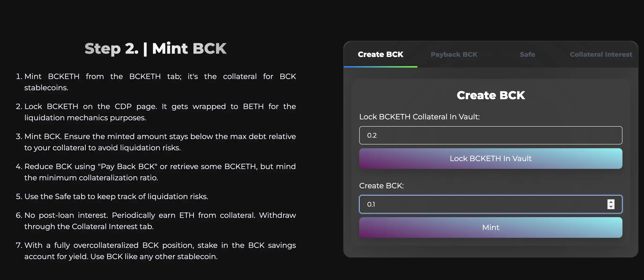644x280 pixels.
Task: Increase Create BCK amount with up stepper arrow
Action: [611, 202]
